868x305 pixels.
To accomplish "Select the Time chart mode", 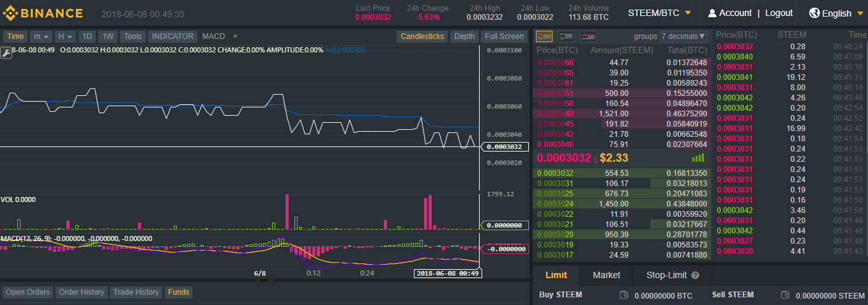I will (16, 36).
